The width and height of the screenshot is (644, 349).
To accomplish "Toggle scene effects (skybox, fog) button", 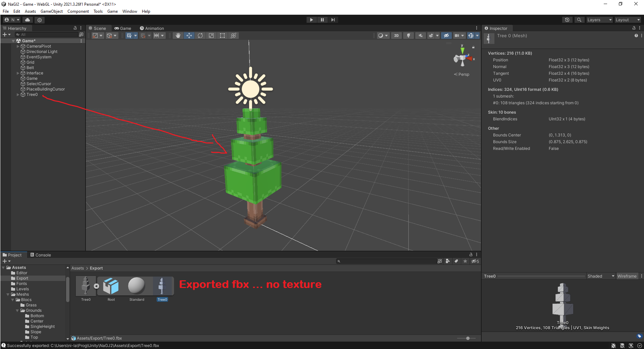I will point(431,36).
